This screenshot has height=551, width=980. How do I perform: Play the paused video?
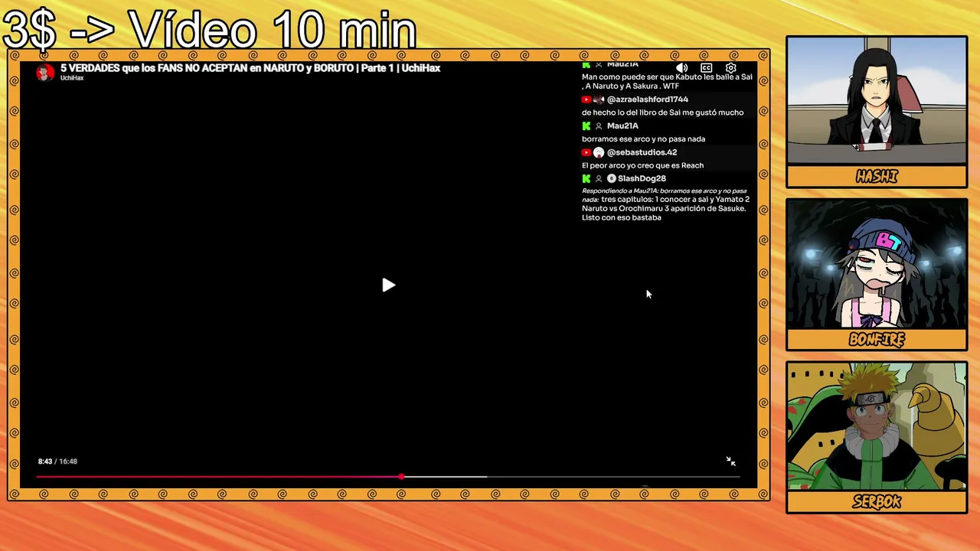(x=388, y=285)
